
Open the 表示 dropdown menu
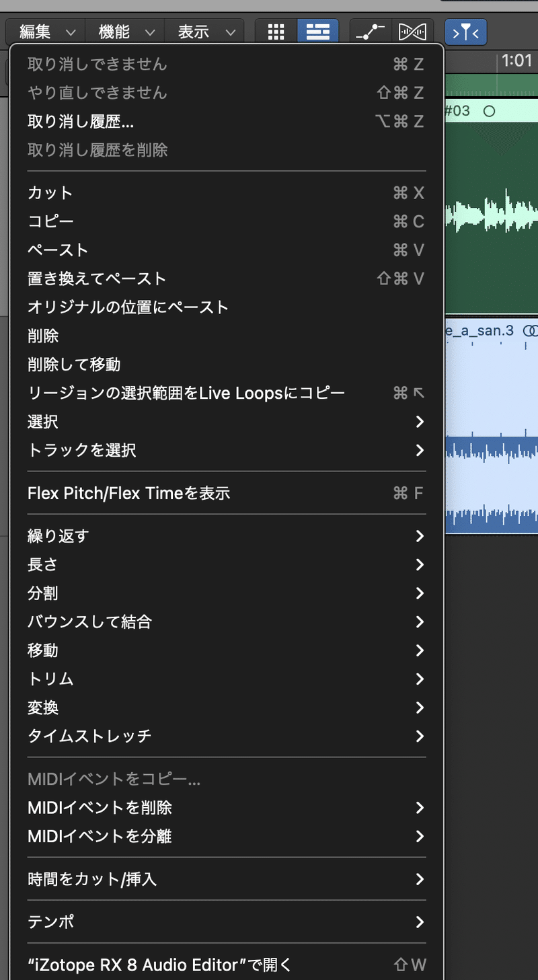pos(206,32)
